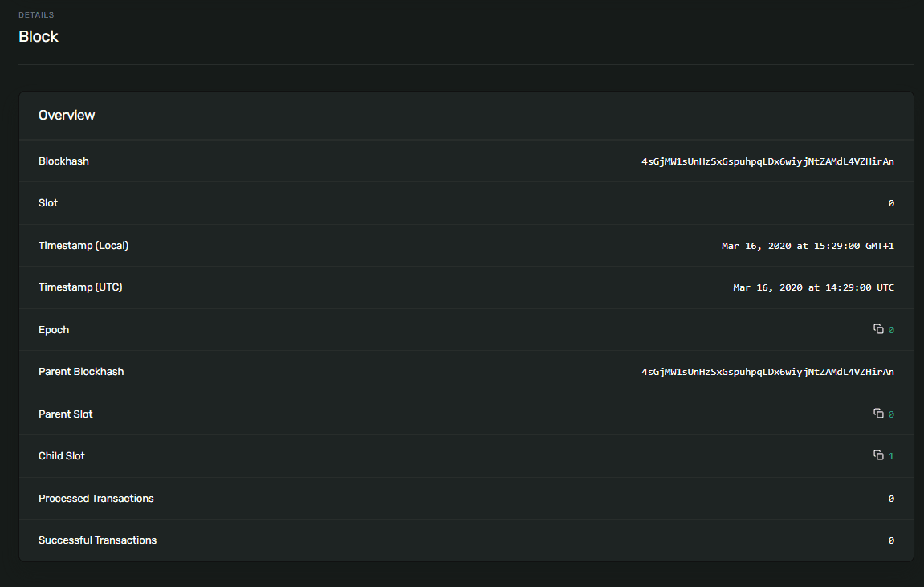Click the local timestamp showing GMT+1
This screenshot has height=587, width=924.
(x=808, y=246)
